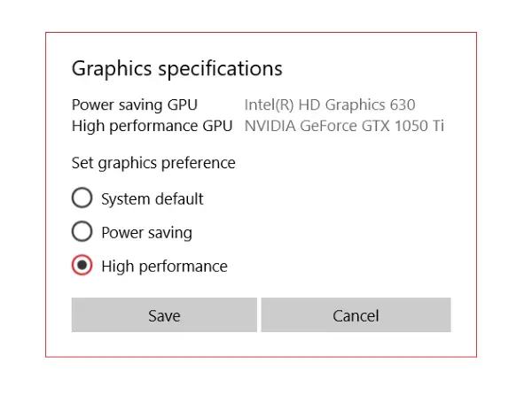This screenshot has height=403, width=532.
Task: Click the 'Power saving' option label text
Action: (147, 233)
